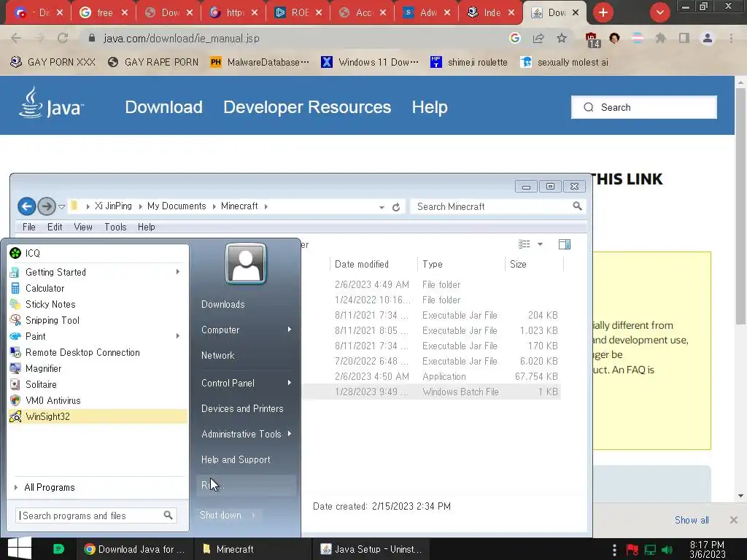Select the Windows Batch File row

[x=432, y=392]
